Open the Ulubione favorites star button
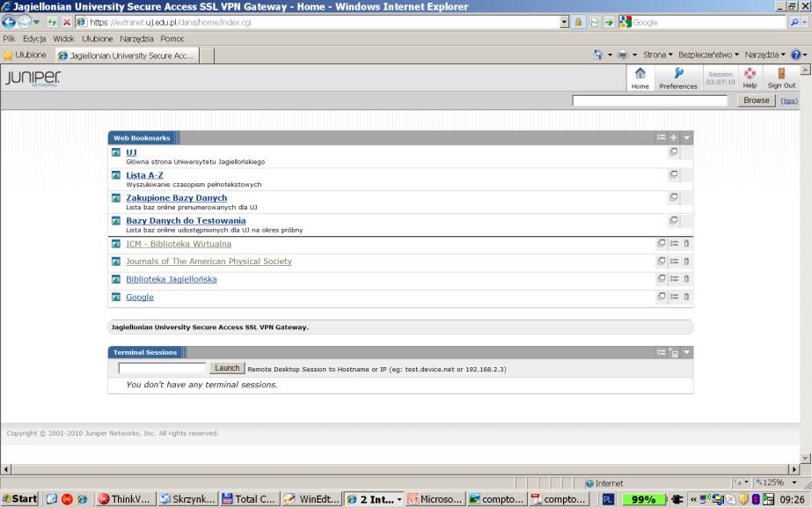Viewport: 812px width, 508px height. (x=25, y=55)
